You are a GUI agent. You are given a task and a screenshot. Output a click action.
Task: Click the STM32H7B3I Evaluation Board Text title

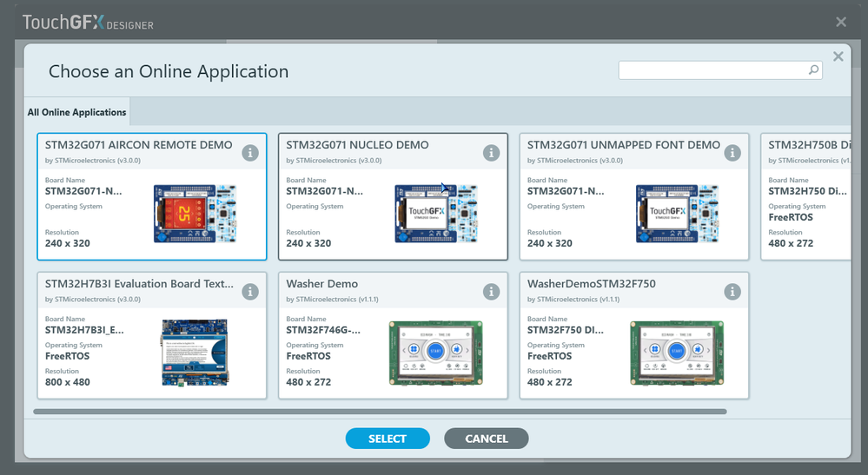point(139,284)
